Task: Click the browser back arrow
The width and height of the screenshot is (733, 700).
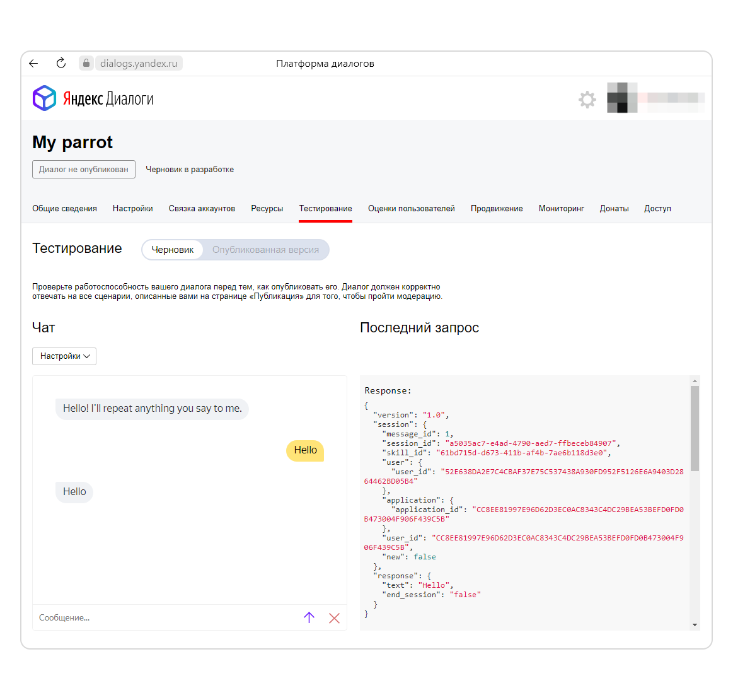Action: coord(33,64)
